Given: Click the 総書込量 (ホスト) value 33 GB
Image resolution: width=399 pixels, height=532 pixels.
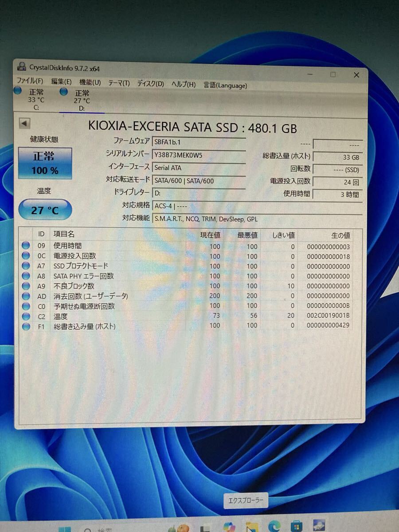Looking at the screenshot, I should coord(338,157).
